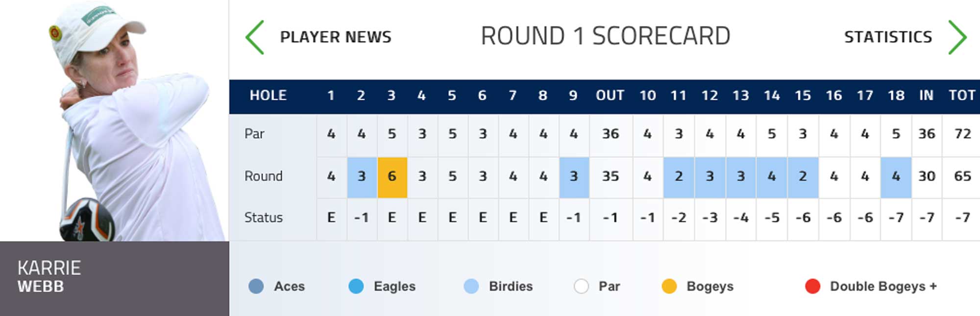This screenshot has height=316, width=980.
Task: Click the round total score 65
Action: pyautogui.click(x=962, y=177)
